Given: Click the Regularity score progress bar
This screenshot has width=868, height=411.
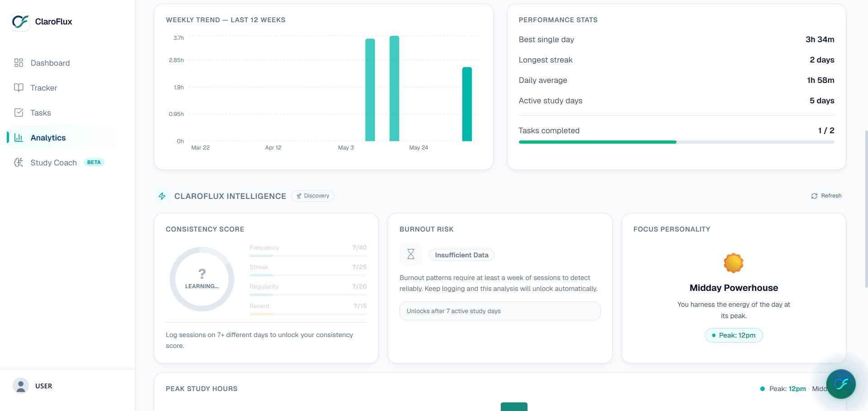Looking at the screenshot, I should 308,295.
